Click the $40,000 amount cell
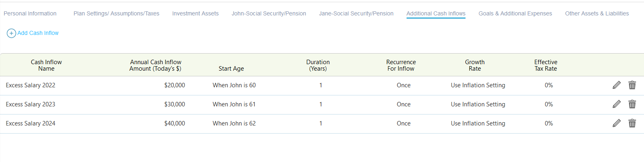Image resolution: width=644 pixels, height=162 pixels. pos(174,123)
